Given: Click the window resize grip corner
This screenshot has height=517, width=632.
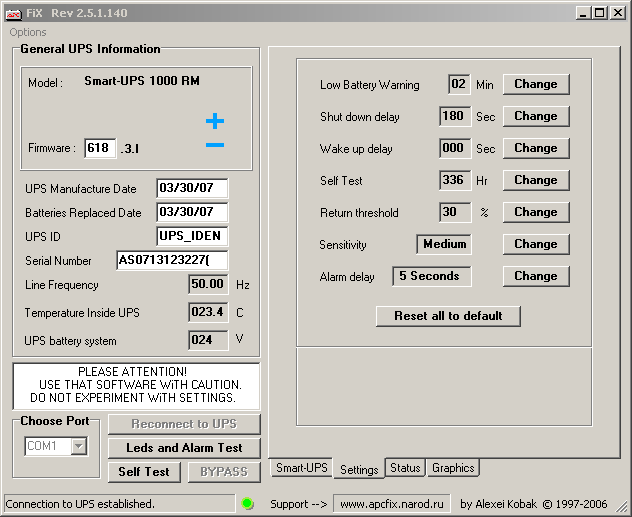Looking at the screenshot, I should point(622,506).
